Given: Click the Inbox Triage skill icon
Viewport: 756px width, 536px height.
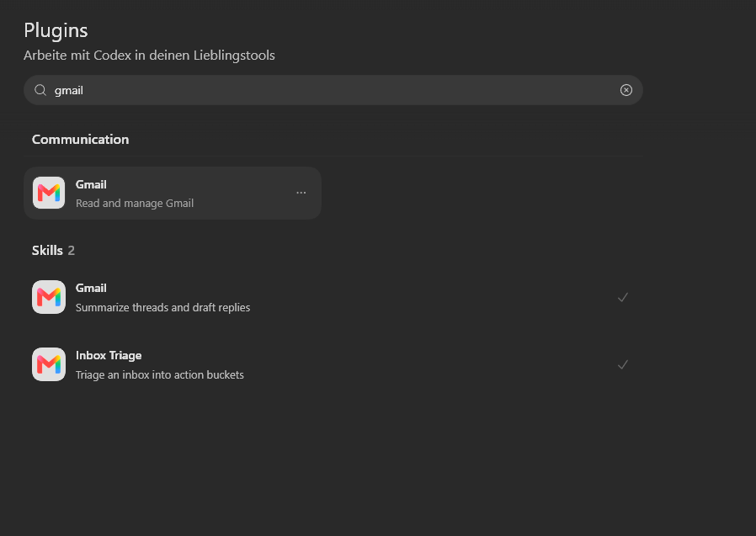Looking at the screenshot, I should [49, 364].
